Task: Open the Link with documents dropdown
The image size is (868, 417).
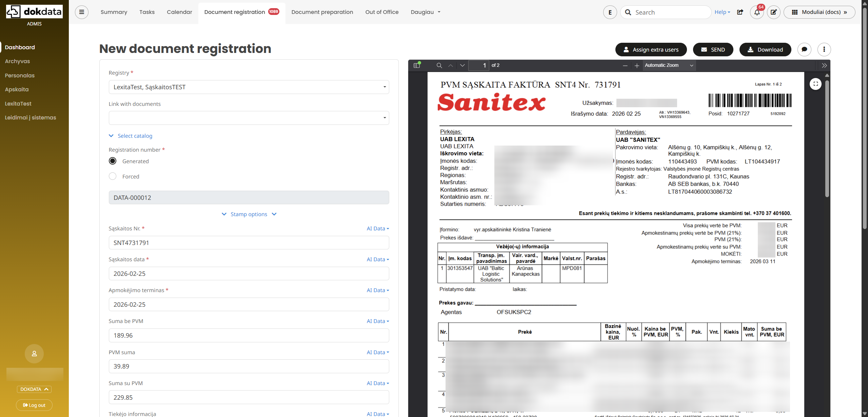Action: point(249,118)
